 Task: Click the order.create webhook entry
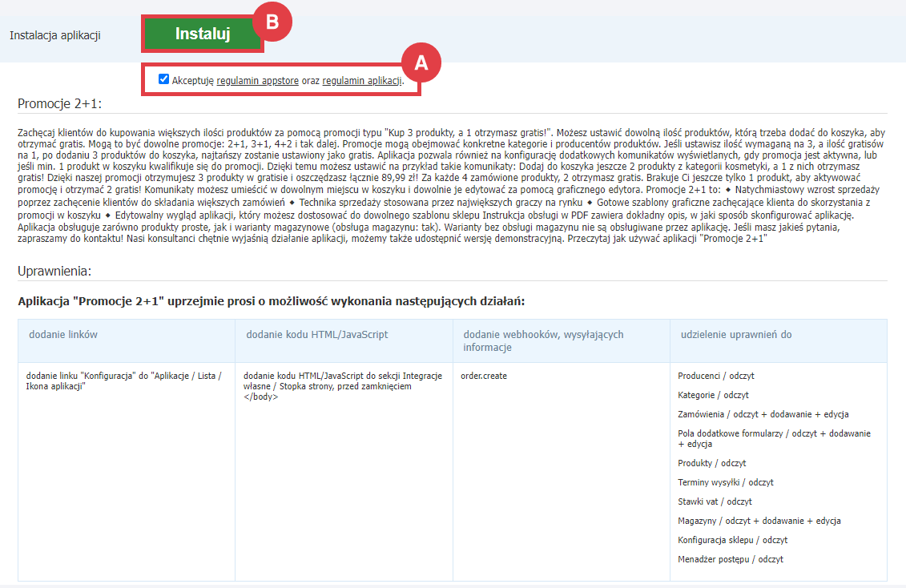[483, 376]
